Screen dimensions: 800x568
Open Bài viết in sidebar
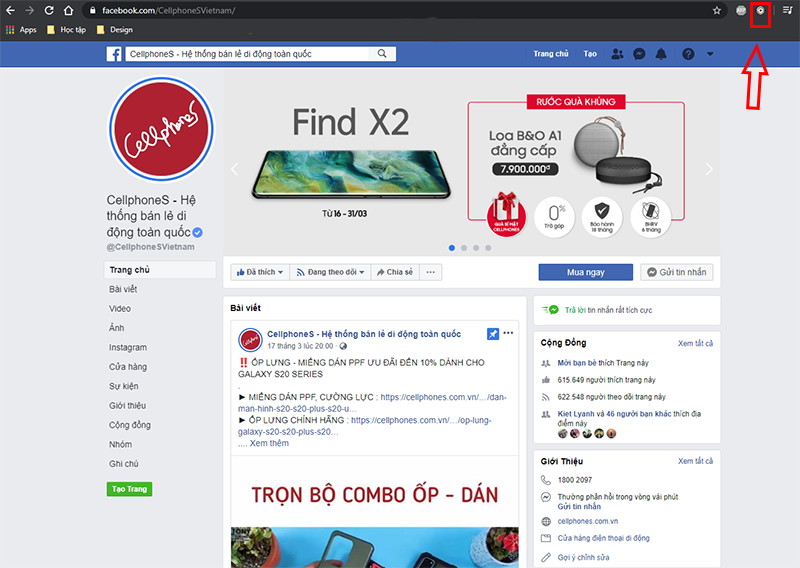pyautogui.click(x=123, y=289)
